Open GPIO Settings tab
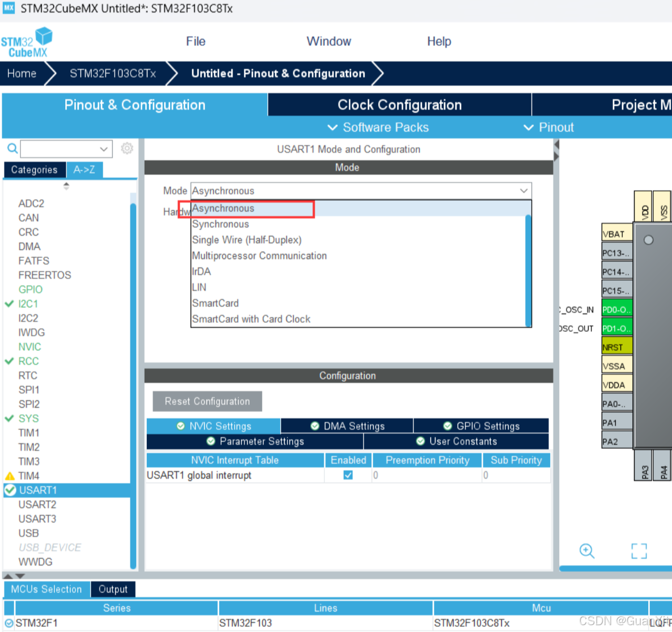Screen dimensions: 672x632 tap(481, 425)
